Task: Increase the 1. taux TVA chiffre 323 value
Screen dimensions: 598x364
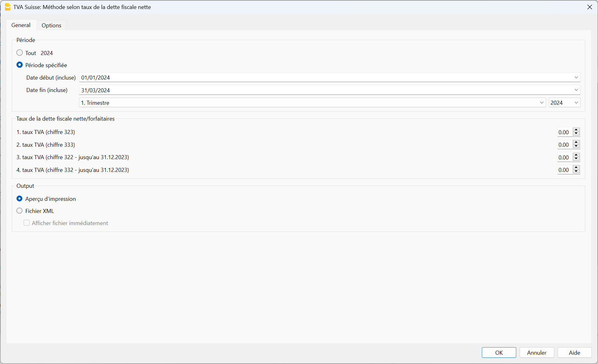Action: tap(576, 130)
